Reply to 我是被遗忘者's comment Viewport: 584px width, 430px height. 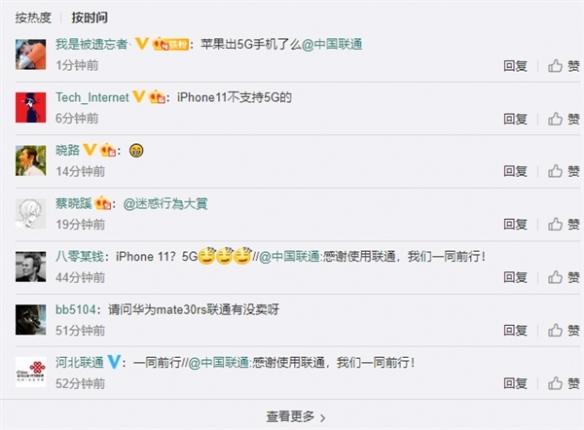tap(515, 66)
